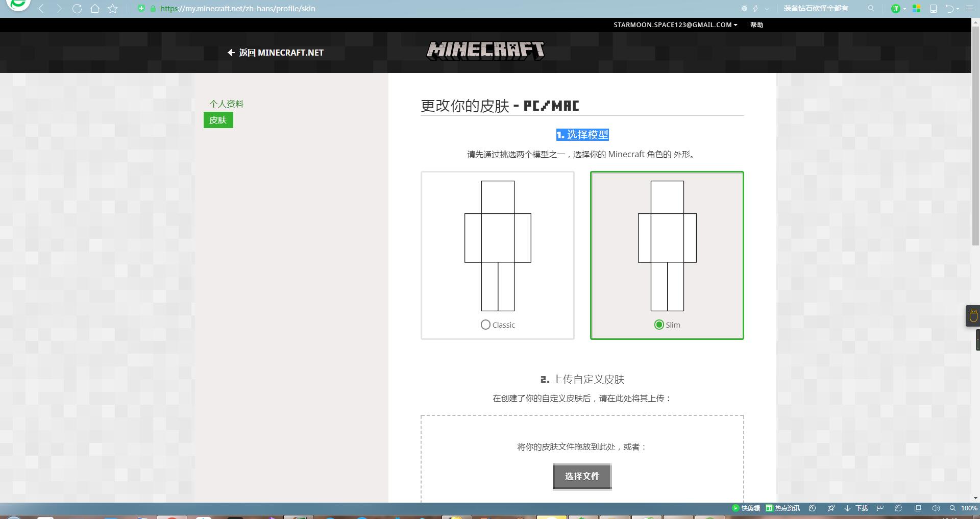Click the '2. 上传自定义皮肤' heading text
This screenshot has width=980, height=519.
tap(582, 379)
